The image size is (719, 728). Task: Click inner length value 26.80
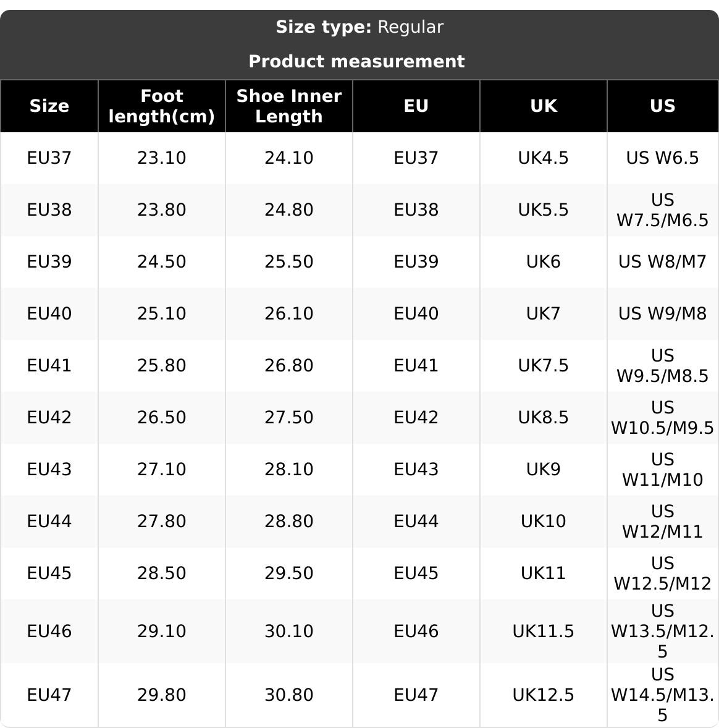[x=289, y=366]
